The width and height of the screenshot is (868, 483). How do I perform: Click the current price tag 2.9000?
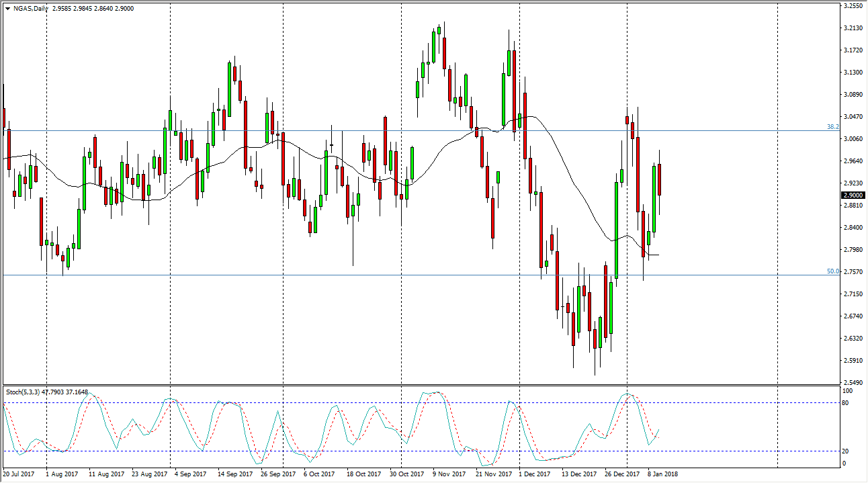coord(853,195)
